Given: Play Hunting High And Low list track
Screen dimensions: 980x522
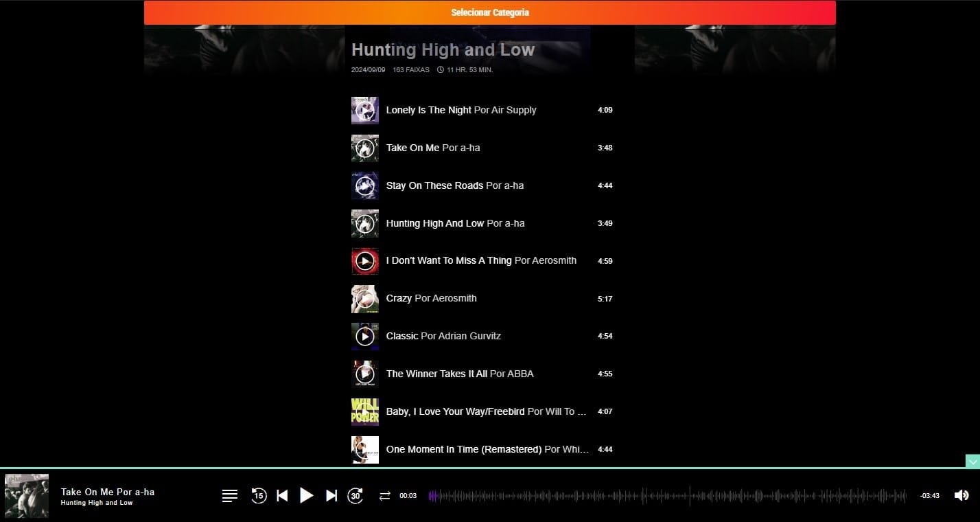Looking at the screenshot, I should click(x=364, y=223).
